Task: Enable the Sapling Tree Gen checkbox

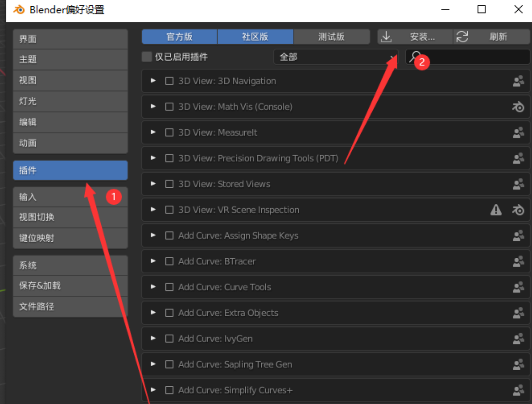Action: [169, 364]
